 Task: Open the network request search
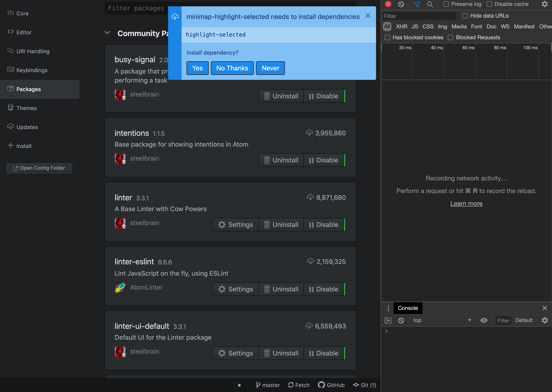tap(430, 4)
